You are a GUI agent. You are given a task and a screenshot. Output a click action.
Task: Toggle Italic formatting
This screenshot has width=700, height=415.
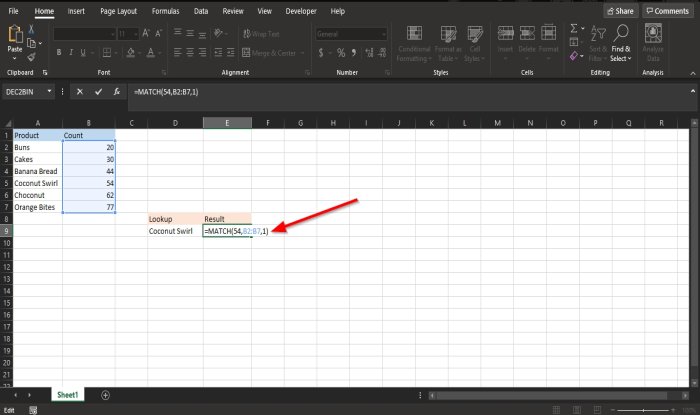coord(71,53)
